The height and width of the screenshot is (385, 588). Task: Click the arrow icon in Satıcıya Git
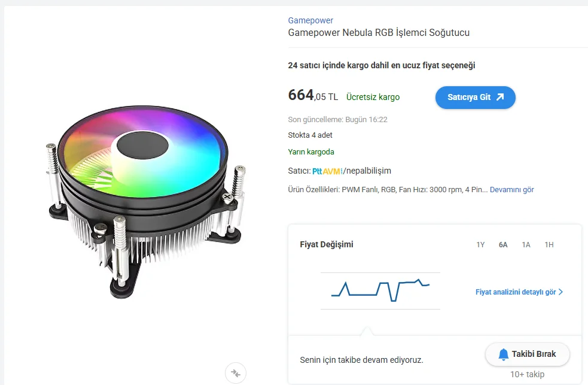click(x=500, y=97)
